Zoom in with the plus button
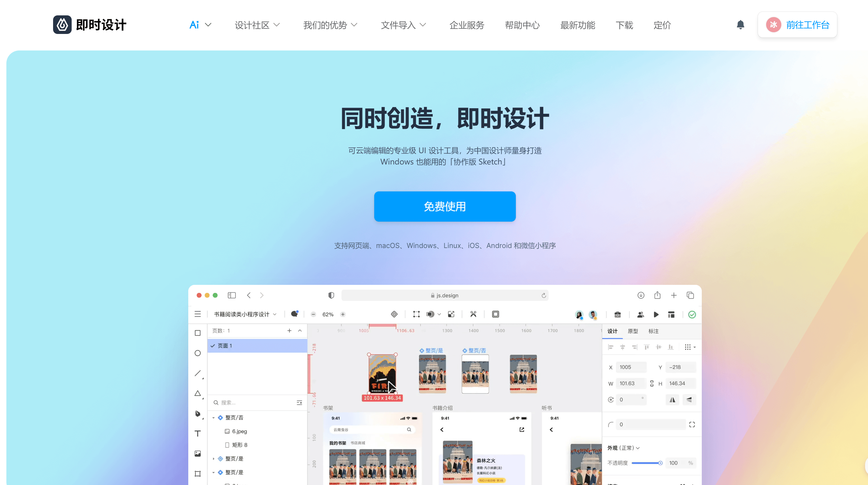The image size is (868, 485). point(343,314)
